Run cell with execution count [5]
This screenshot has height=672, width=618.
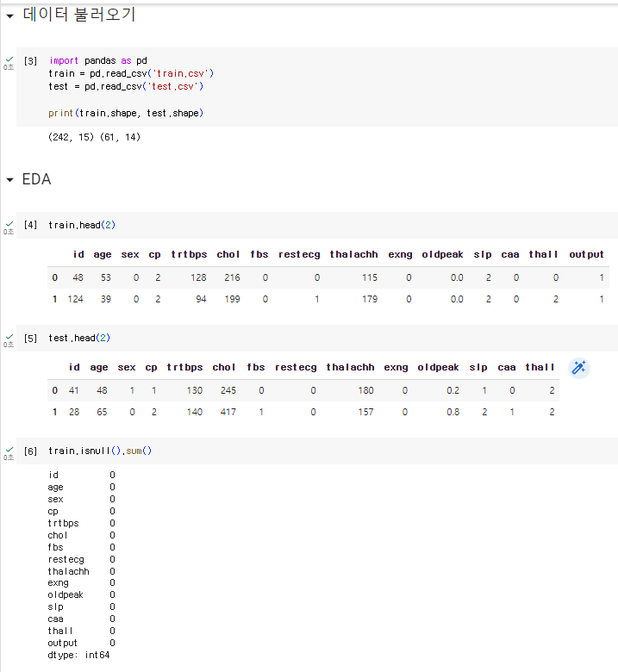coord(30,338)
